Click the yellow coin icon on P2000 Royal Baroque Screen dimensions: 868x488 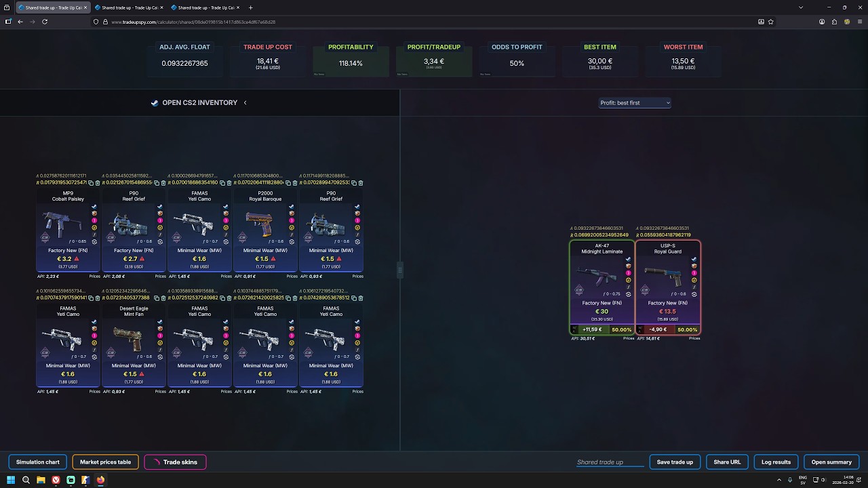(292, 228)
